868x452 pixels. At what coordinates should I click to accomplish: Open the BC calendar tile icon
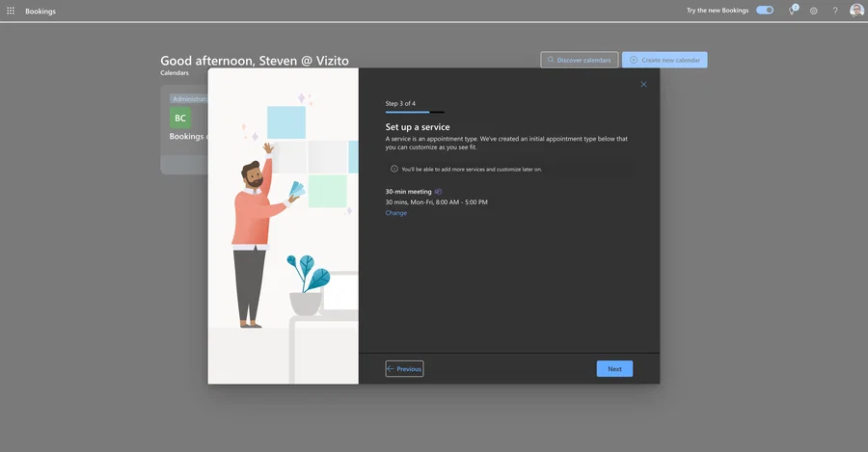180,118
